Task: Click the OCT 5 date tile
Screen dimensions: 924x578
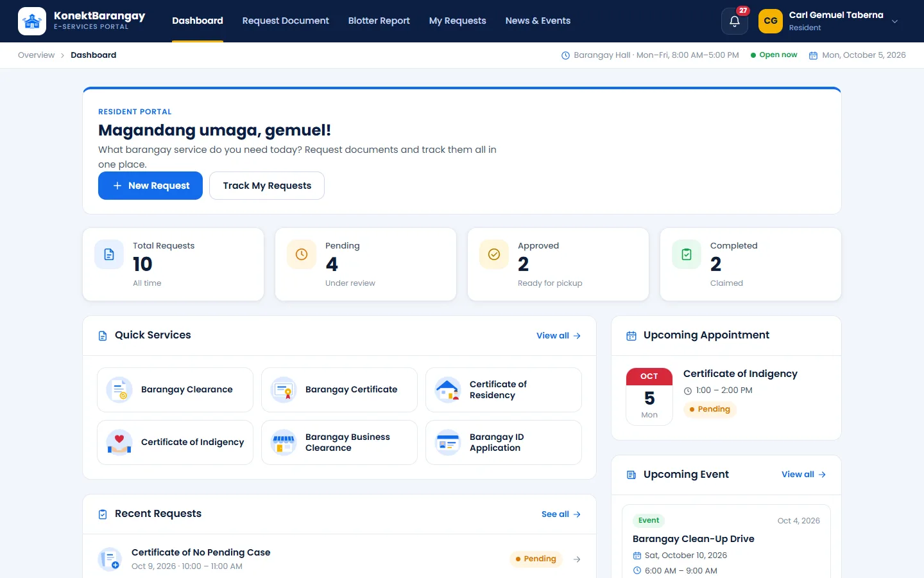Action: click(649, 396)
